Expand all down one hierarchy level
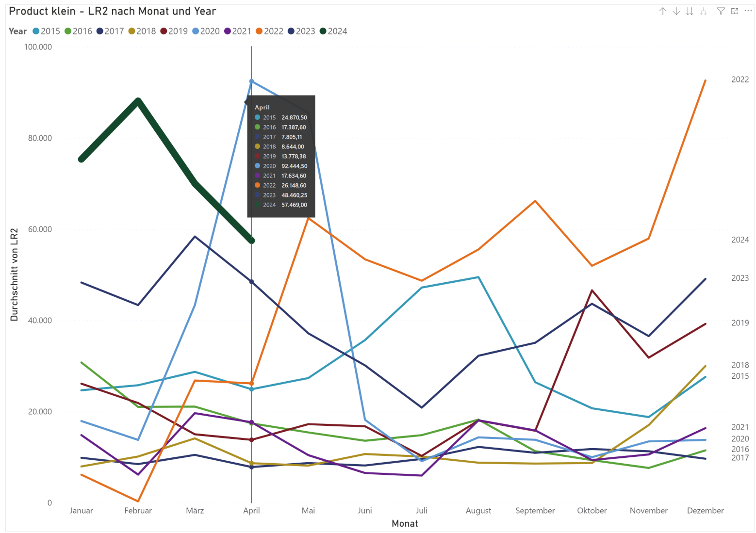This screenshot has height=533, width=756. point(703,11)
